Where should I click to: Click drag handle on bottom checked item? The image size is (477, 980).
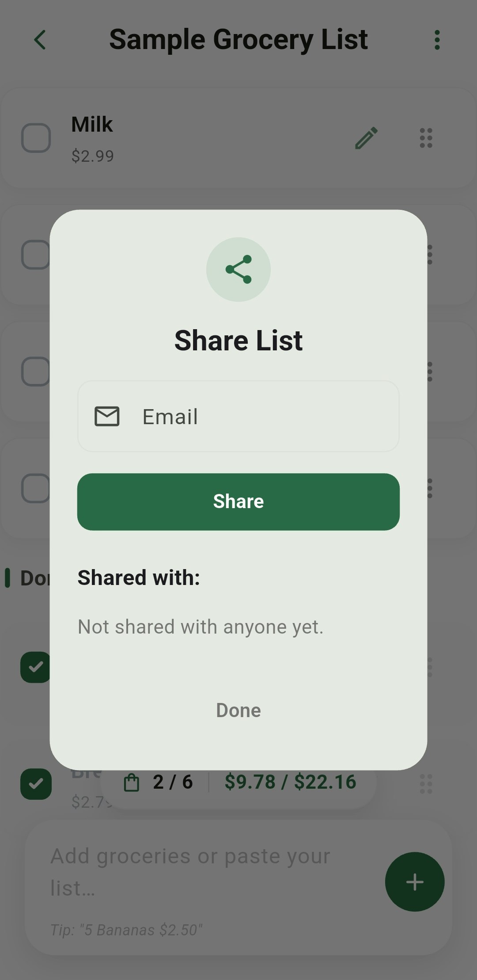(426, 784)
